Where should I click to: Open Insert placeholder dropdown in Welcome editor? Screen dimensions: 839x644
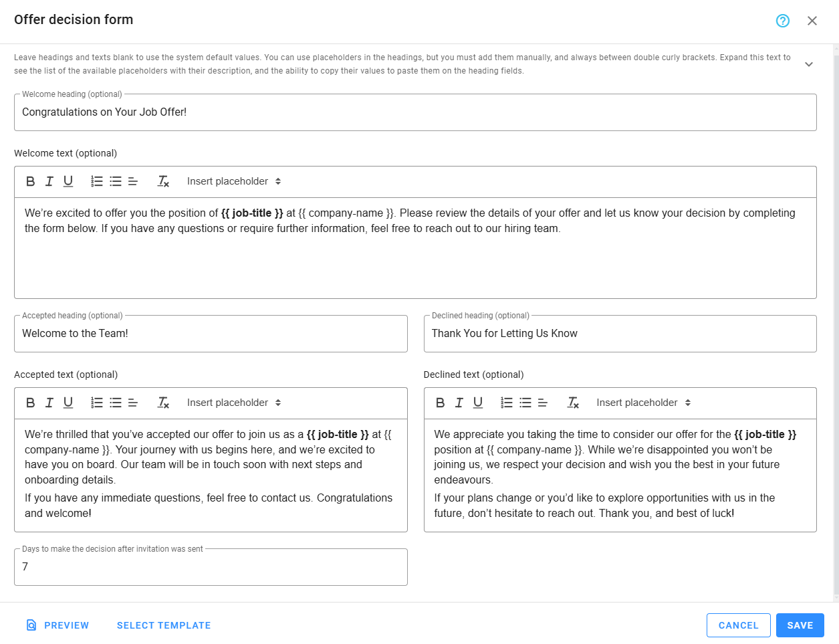234,181
